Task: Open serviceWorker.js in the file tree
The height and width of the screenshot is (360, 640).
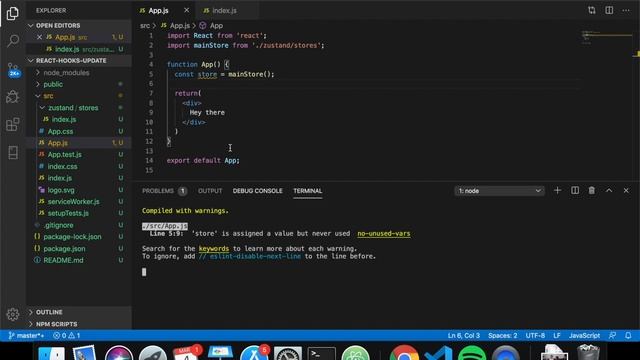Action: pos(73,202)
